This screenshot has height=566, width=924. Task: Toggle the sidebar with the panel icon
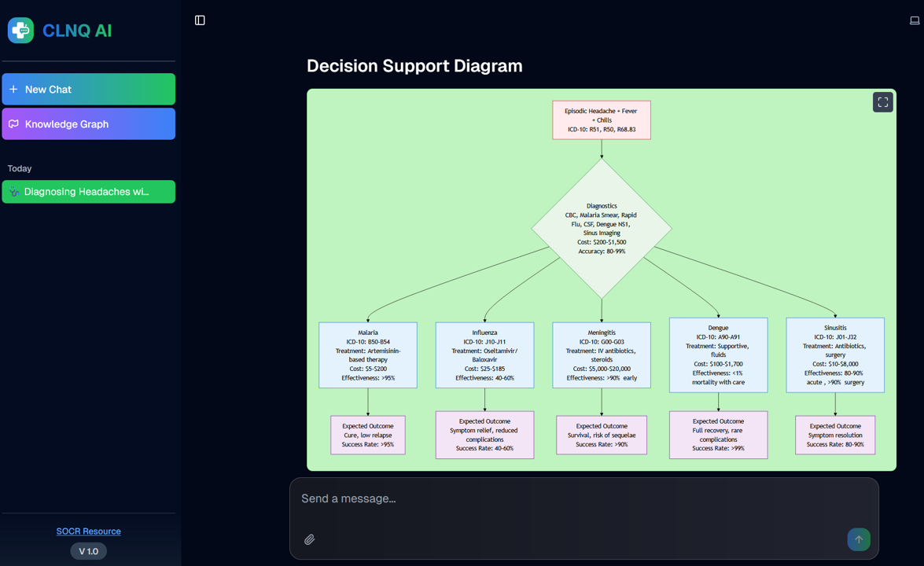point(199,20)
